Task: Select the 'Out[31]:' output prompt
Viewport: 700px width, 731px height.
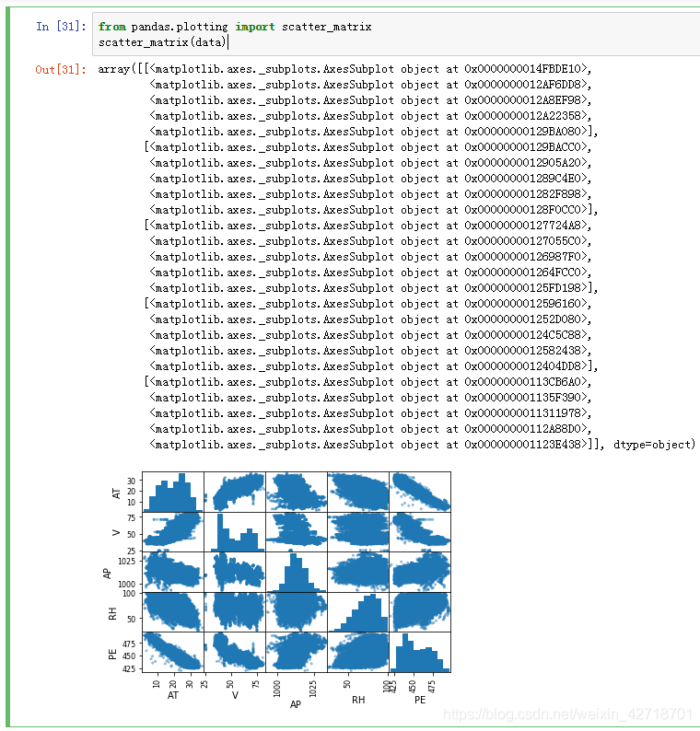Action: (x=61, y=69)
